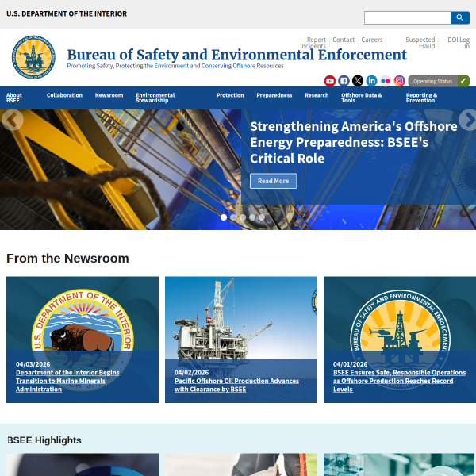Click into the search input field
Image resolution: width=476 pixels, height=476 pixels.
click(x=407, y=18)
